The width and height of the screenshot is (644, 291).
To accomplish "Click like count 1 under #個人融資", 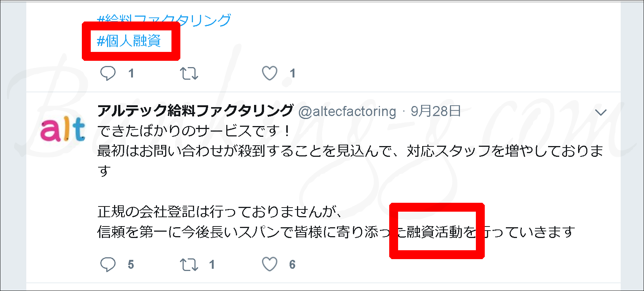I will point(293,73).
